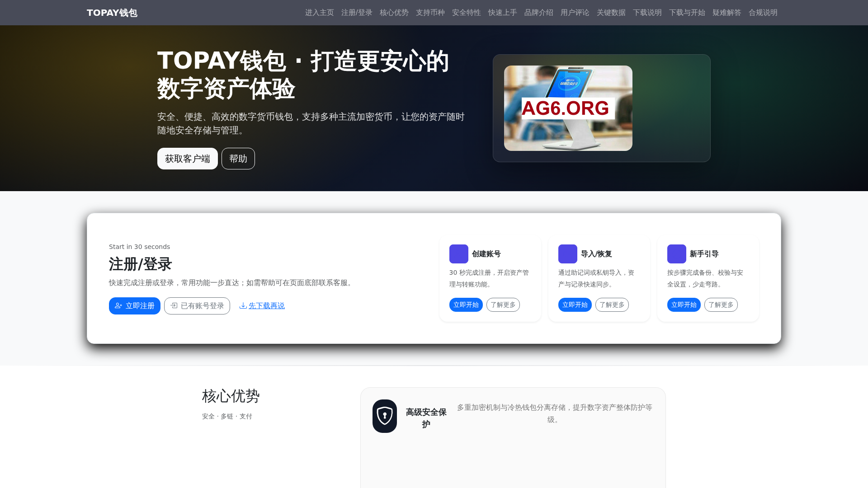Click the purple 导入/恢复 icon
Screen dimensions: 868x488
click(568, 254)
